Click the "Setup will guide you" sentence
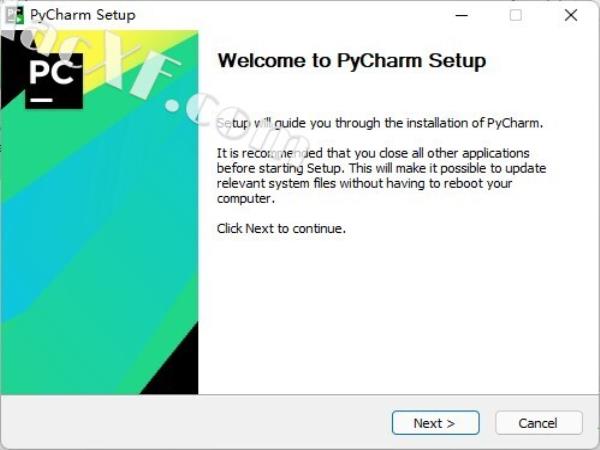The width and height of the screenshot is (600, 450). (x=380, y=123)
